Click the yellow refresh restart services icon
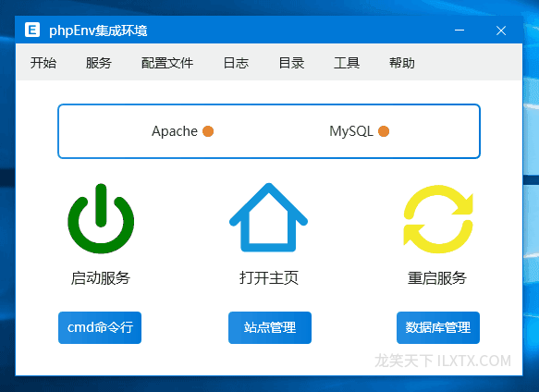539x392 pixels. pyautogui.click(x=438, y=219)
